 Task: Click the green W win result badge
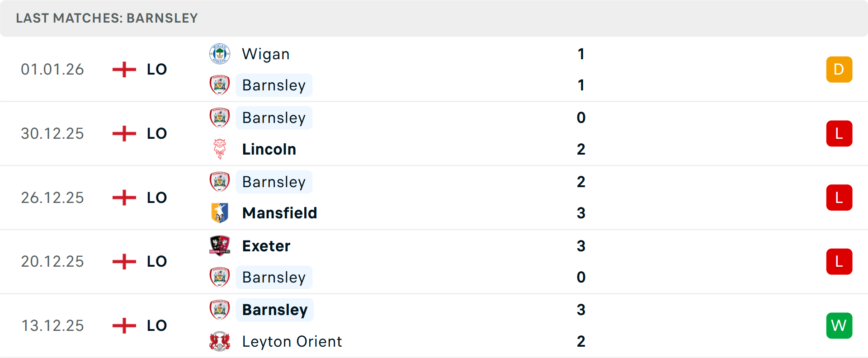click(839, 325)
